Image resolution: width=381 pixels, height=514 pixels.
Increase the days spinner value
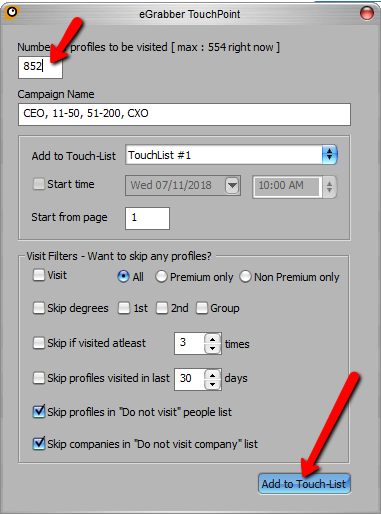click(213, 374)
